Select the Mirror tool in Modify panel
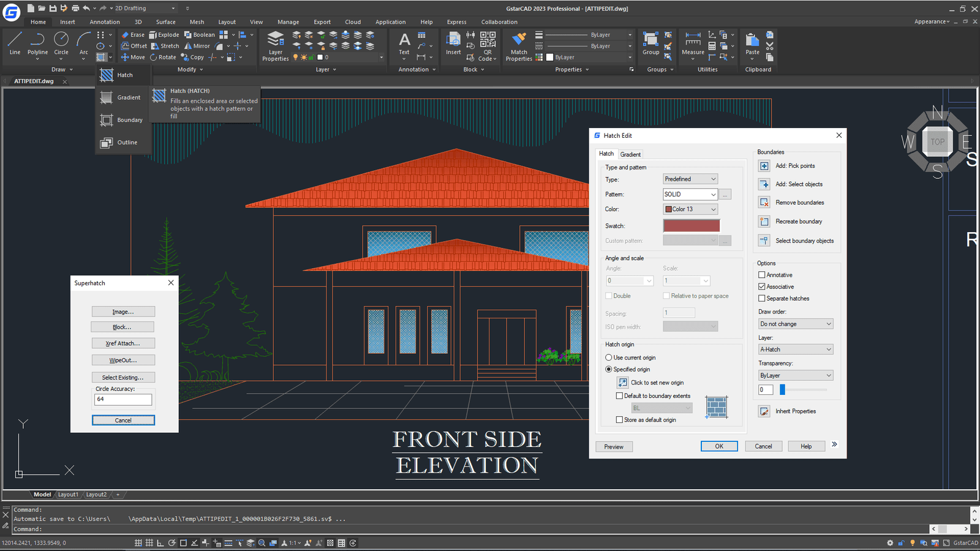 point(197,45)
